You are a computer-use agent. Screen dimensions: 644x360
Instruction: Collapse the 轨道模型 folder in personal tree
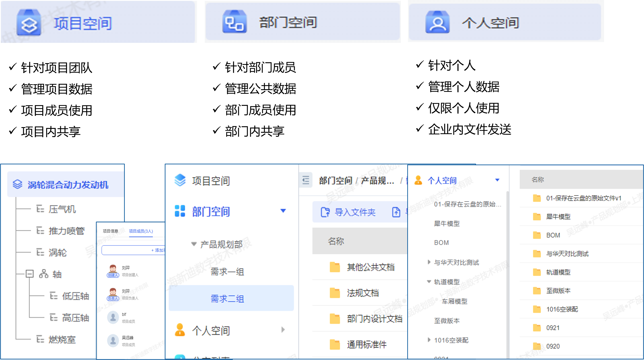tap(429, 282)
